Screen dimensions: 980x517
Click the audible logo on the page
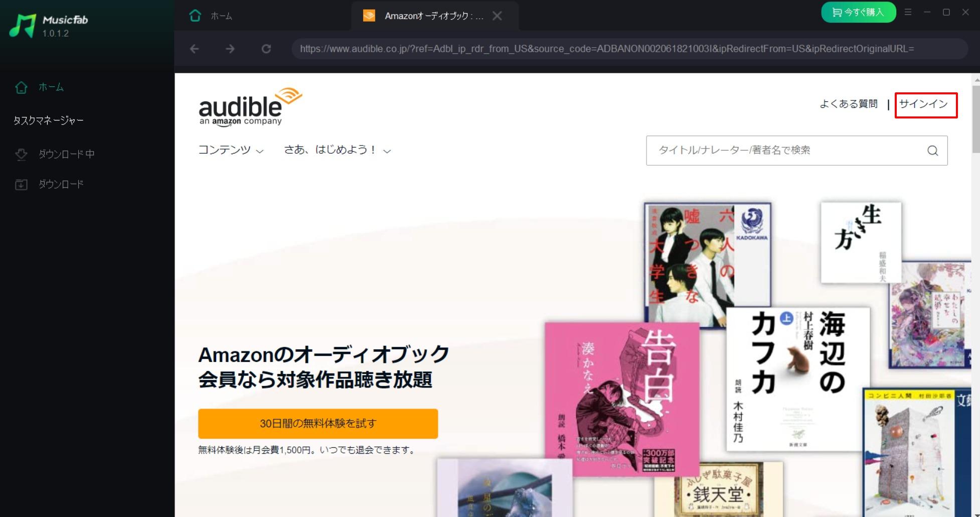pyautogui.click(x=250, y=106)
